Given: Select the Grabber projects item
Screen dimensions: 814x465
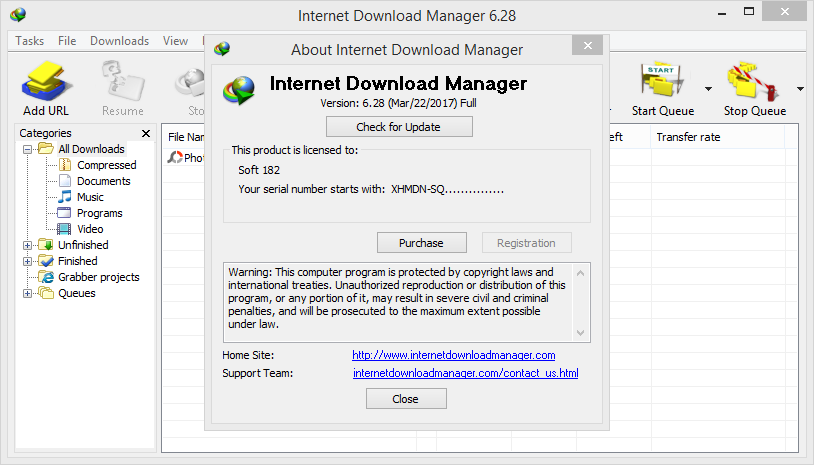Looking at the screenshot, I should (99, 277).
